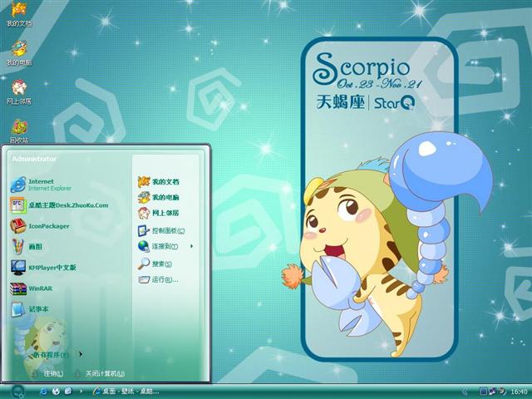Click second quick launch icon on taskbar
The width and height of the screenshot is (532, 399).
(x=56, y=392)
